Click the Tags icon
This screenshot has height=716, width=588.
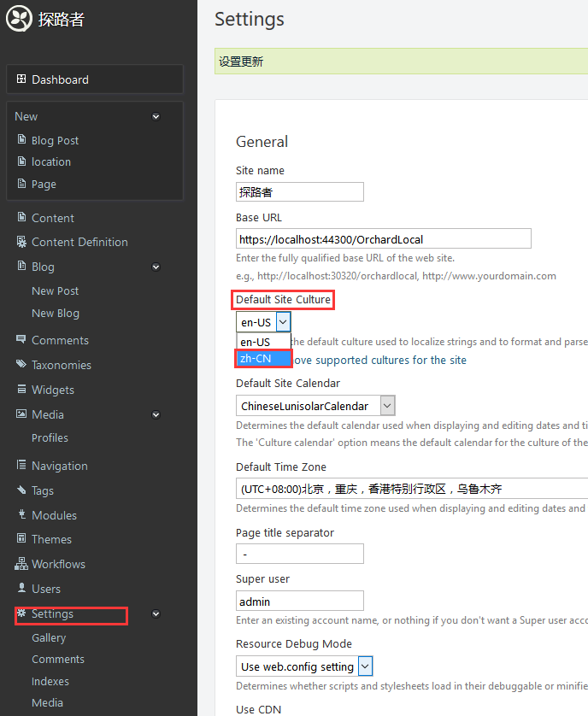click(x=21, y=490)
